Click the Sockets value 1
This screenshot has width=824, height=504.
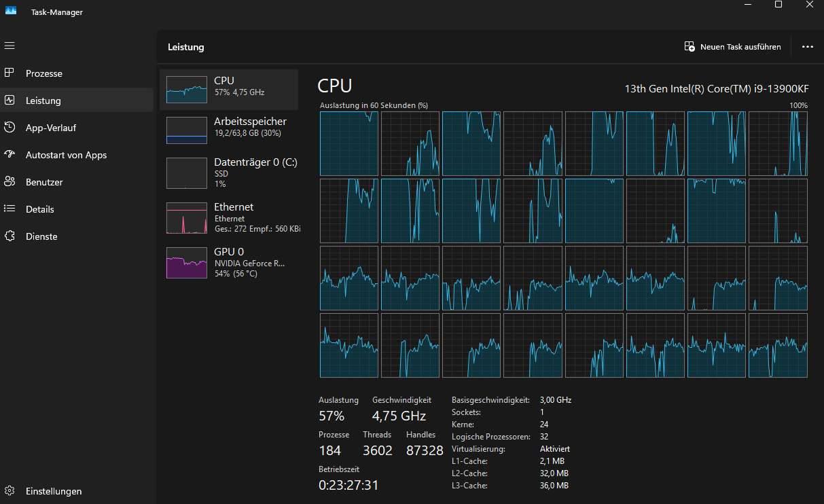tap(541, 412)
